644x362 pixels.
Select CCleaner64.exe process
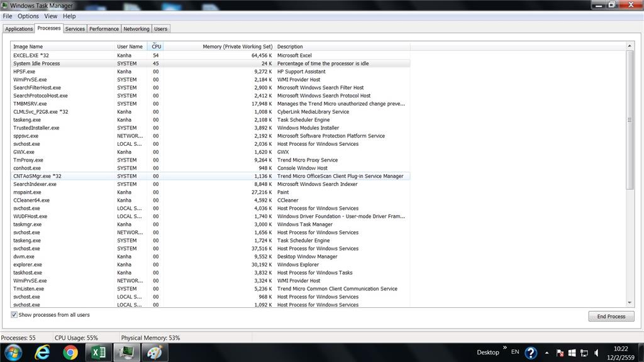click(x=210, y=200)
